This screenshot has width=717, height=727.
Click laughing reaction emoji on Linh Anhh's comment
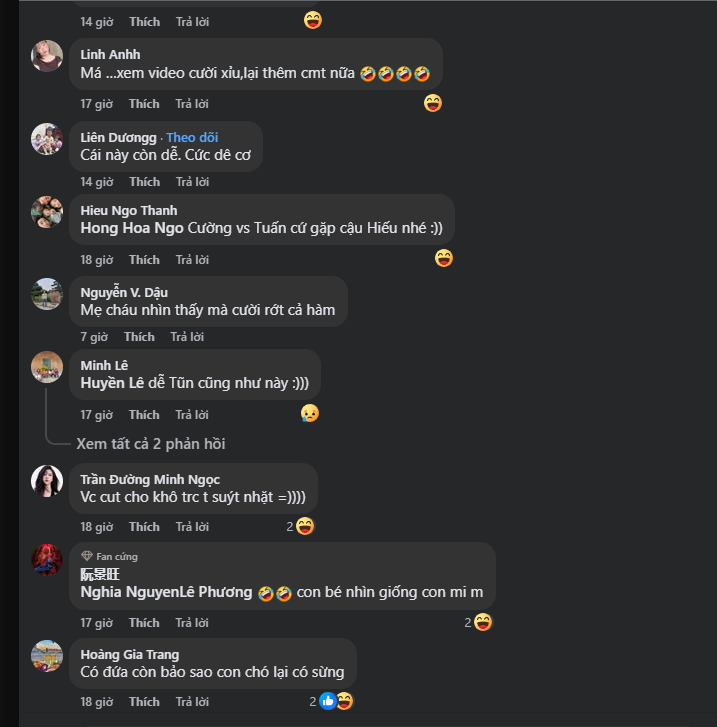pyautogui.click(x=432, y=102)
